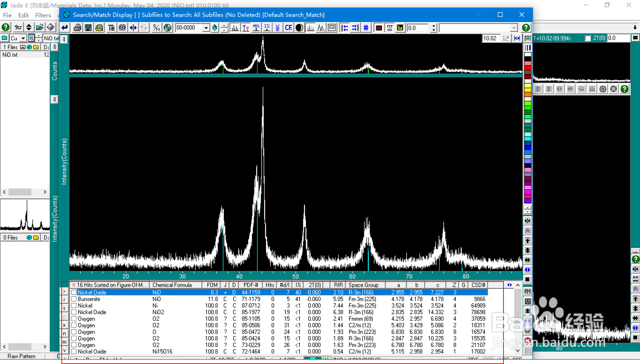Open the empty combo box dropdown
The image size is (640, 364).
514,28
